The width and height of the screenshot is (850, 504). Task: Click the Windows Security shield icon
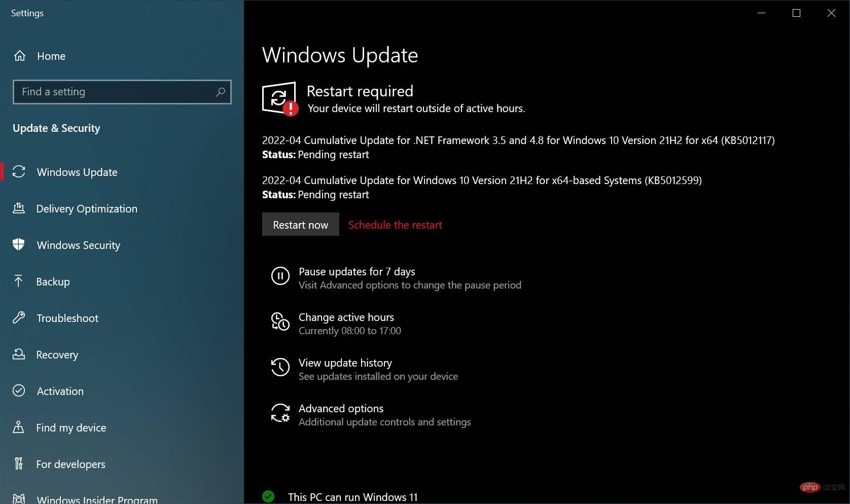coord(19,244)
